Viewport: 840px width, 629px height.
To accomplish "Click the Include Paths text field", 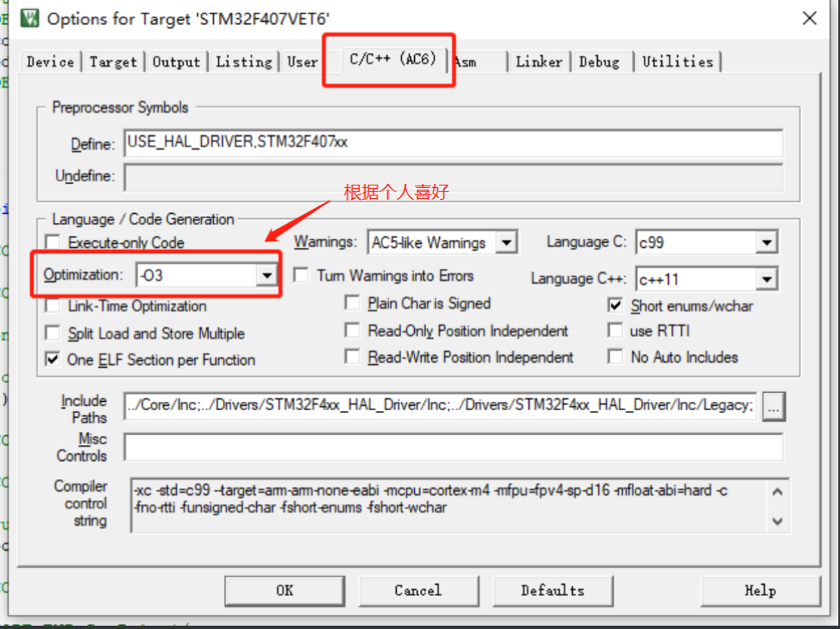I will [440, 405].
